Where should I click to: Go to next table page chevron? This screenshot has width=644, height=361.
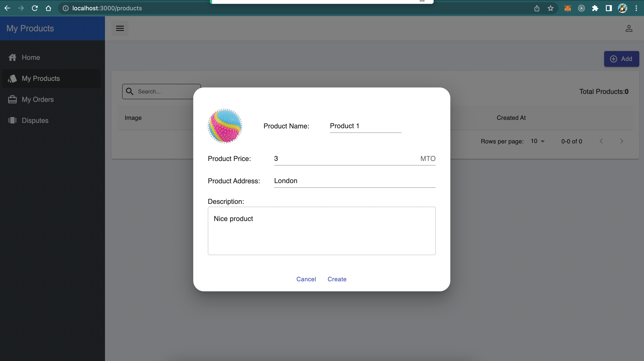point(622,141)
